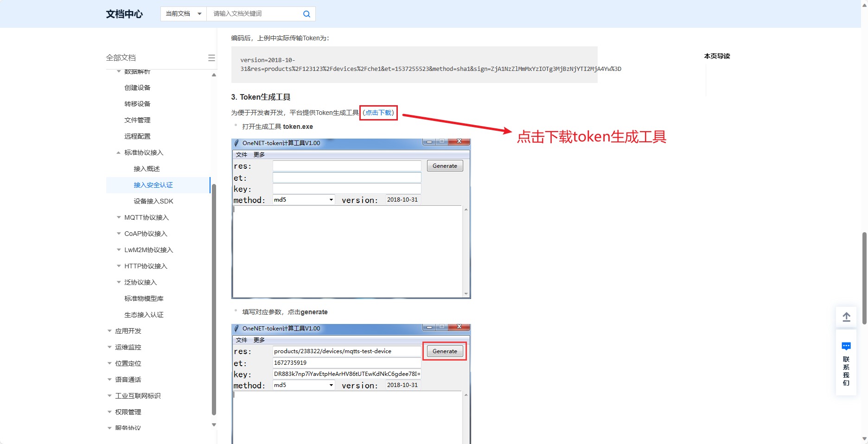Open the 联系我们 chat widget
The image size is (868, 444).
click(x=846, y=363)
